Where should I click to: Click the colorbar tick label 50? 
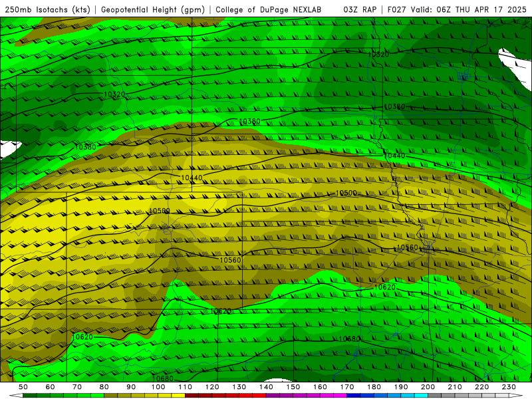pyautogui.click(x=23, y=387)
